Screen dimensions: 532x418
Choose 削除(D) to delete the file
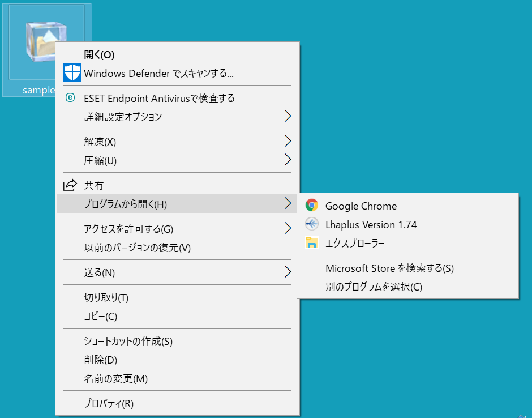(177, 360)
